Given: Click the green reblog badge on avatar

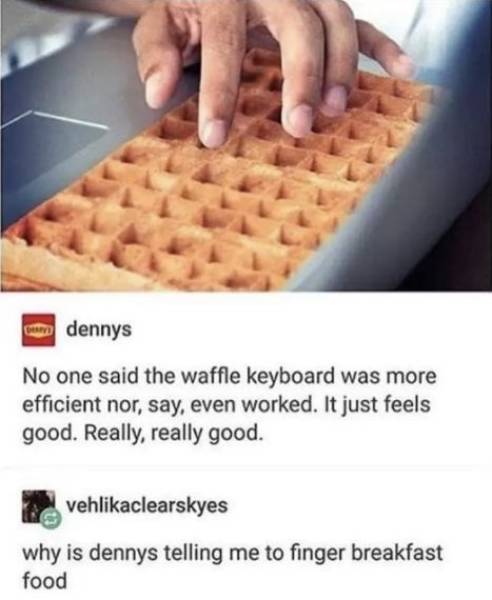Looking at the screenshot, I should coord(51,519).
